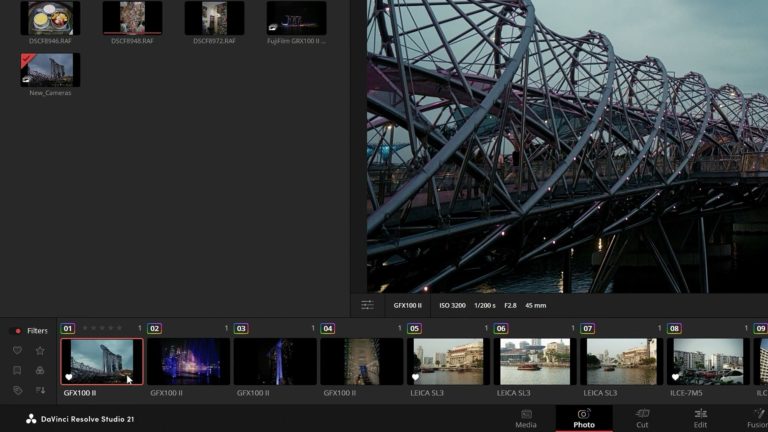Set star rating on thumbnail 01
768x432 pixels.
pos(102,328)
